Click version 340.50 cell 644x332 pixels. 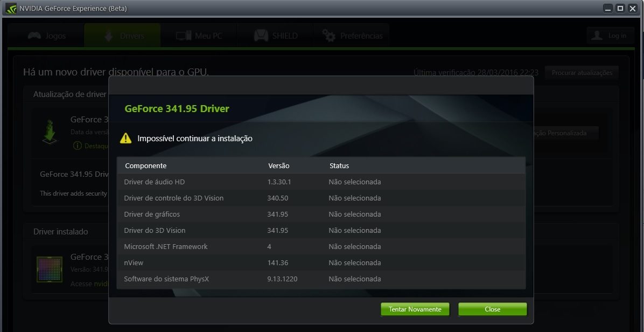pyautogui.click(x=278, y=198)
